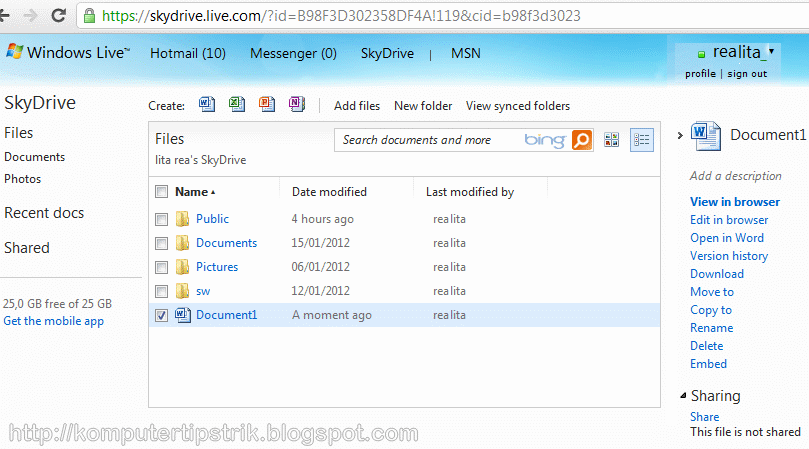Open Messenger (0) in top navigation
The height and width of the screenshot is (449, 809).
(293, 53)
